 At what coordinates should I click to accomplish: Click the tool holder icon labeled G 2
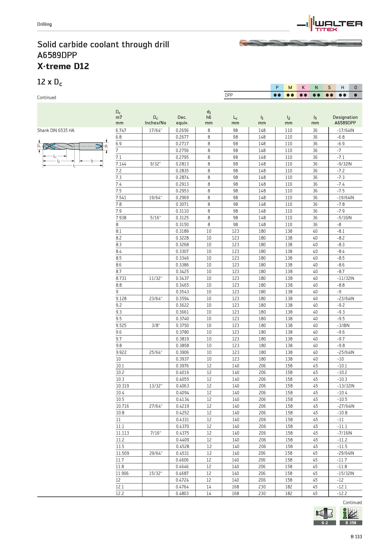click(325, 516)
